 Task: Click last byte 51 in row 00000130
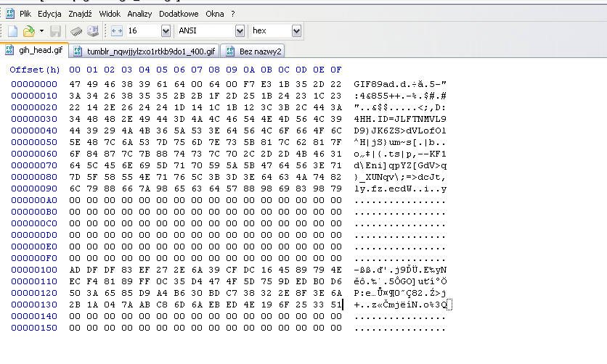point(336,305)
